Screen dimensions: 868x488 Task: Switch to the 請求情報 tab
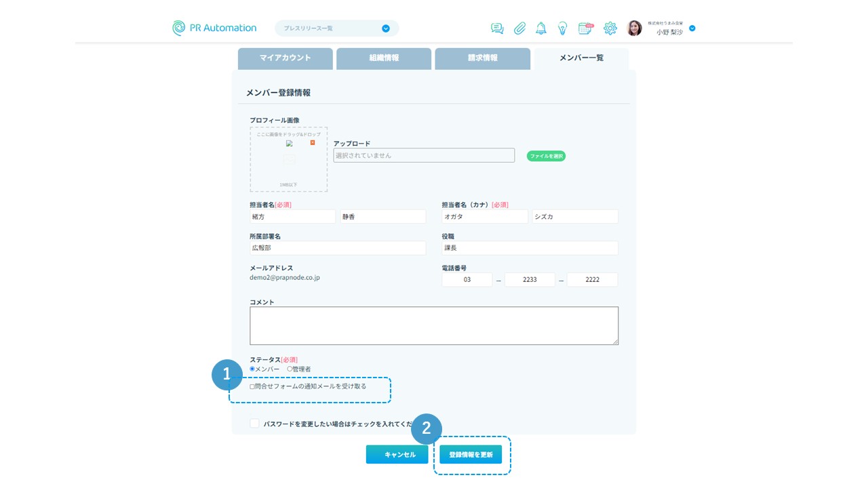coord(482,58)
